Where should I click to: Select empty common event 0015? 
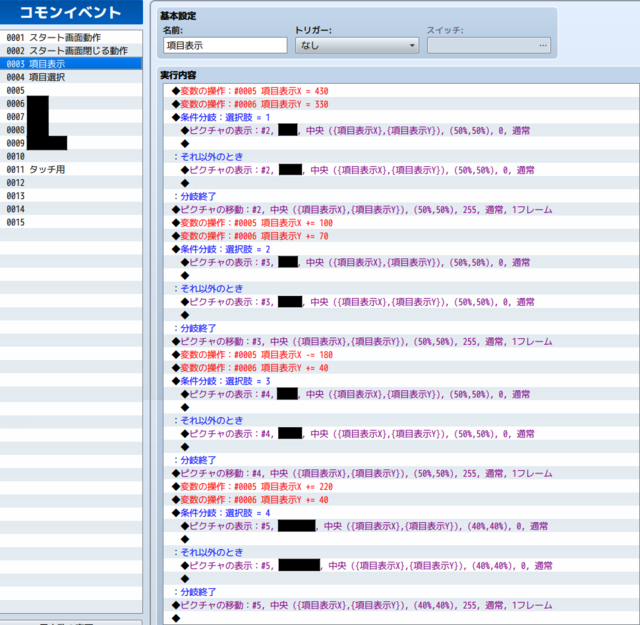coord(71,222)
